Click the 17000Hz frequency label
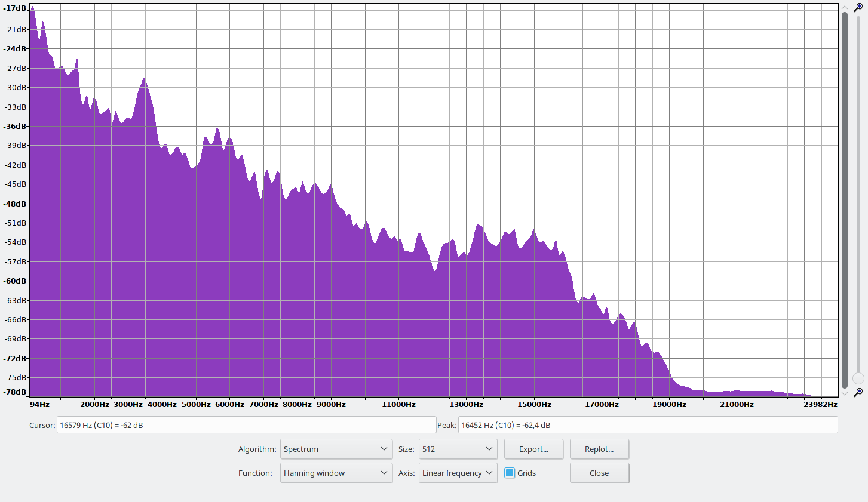The image size is (868, 502). tap(602, 404)
